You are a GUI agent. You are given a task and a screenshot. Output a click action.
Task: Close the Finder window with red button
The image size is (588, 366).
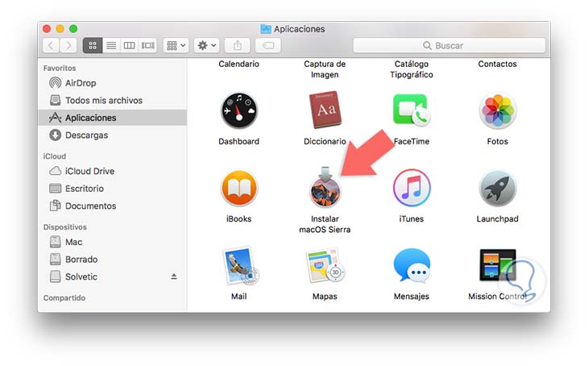pos(47,28)
